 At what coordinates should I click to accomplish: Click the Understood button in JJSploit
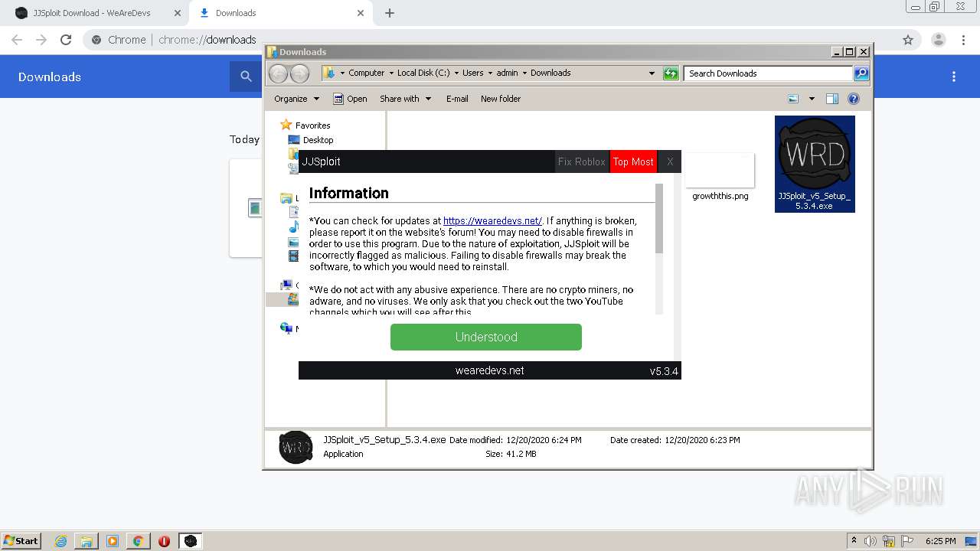click(x=486, y=337)
